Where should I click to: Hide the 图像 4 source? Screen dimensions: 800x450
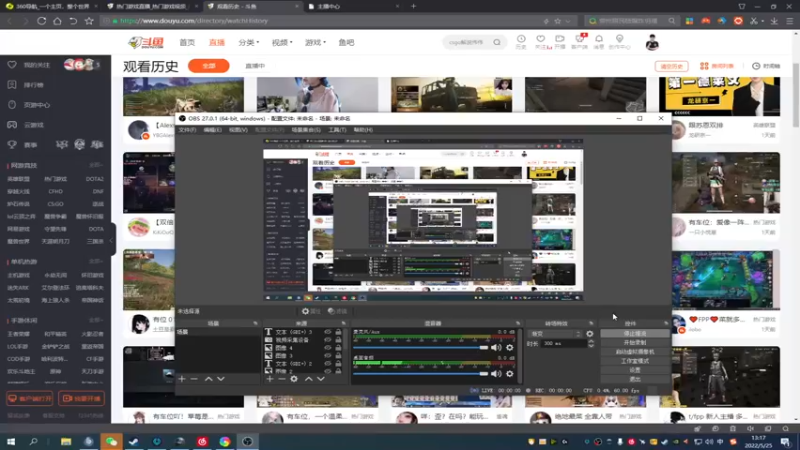(328, 347)
